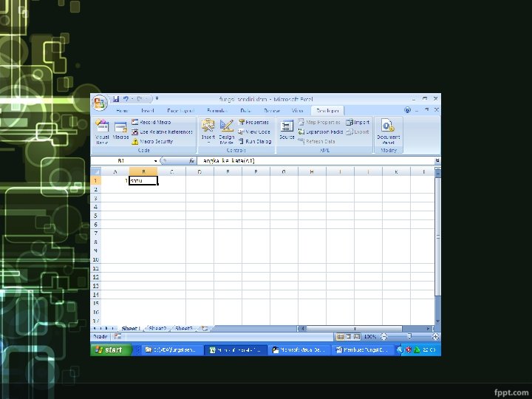Customize Quick Access Toolbar dropdown
532x399 pixels.
click(157, 99)
